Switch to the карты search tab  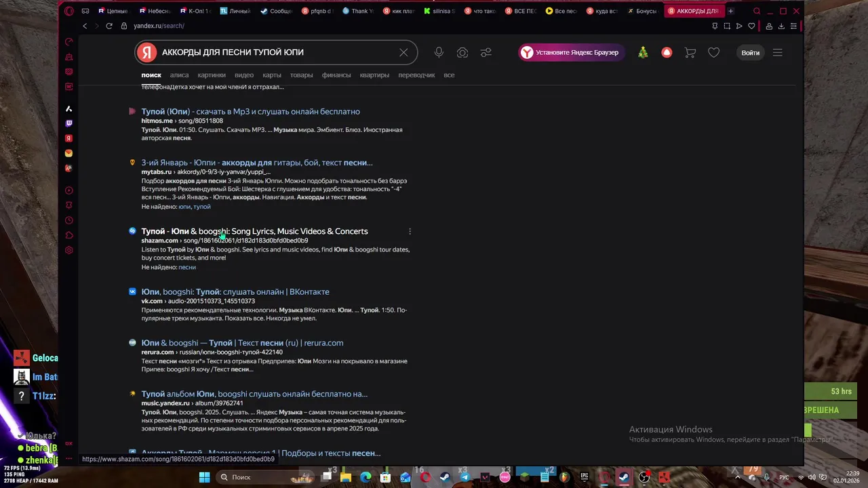click(x=272, y=75)
